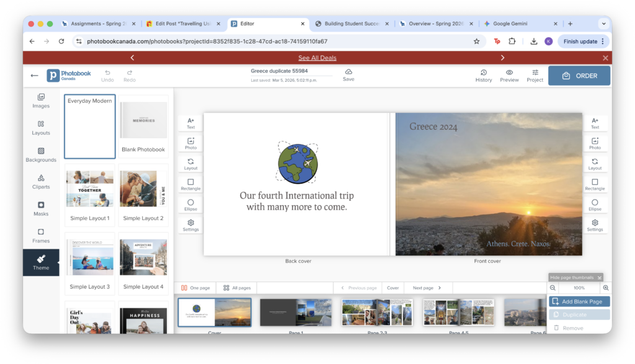Click the History icon in top toolbar

(x=484, y=75)
